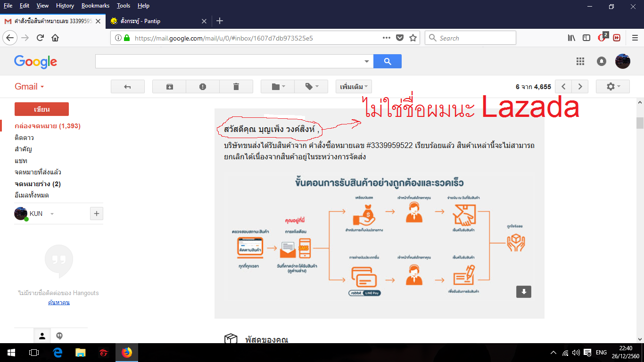
Task: Go to the older email arrow
Action: pos(580,87)
